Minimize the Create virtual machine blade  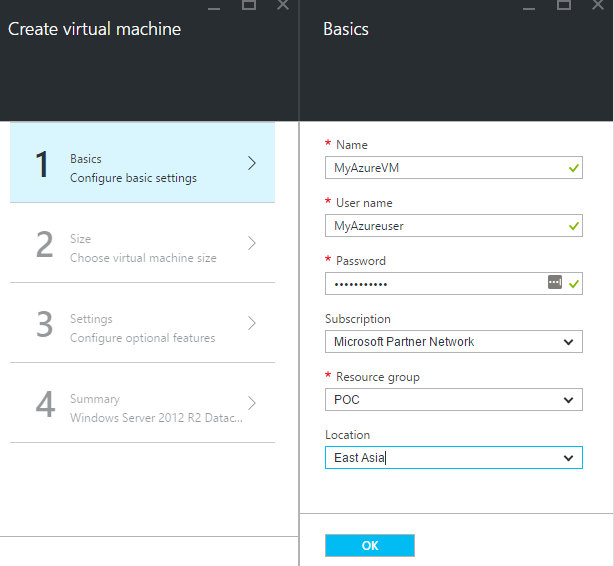point(215,6)
